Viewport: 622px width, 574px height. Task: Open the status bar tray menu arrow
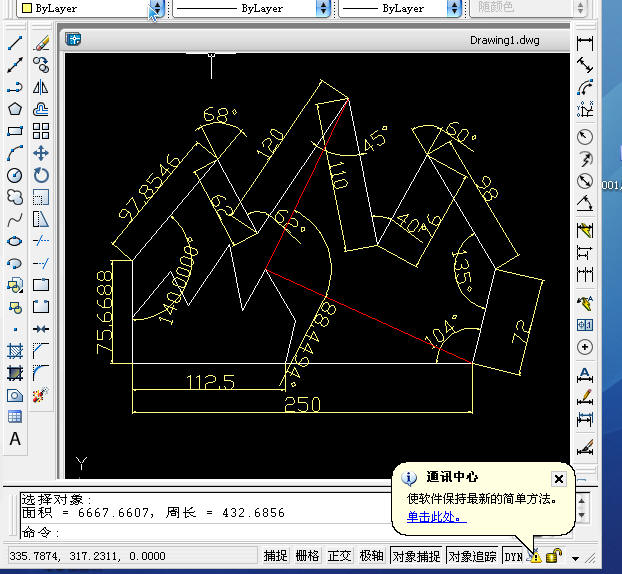[x=575, y=559]
